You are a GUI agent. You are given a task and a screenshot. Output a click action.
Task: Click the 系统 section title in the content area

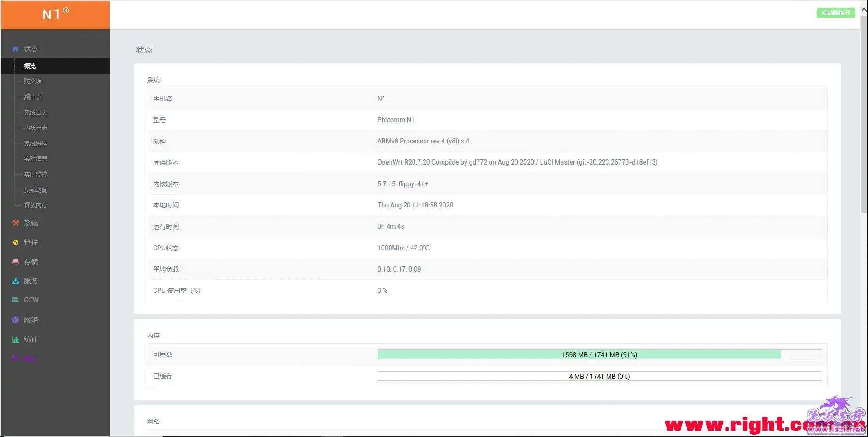[153, 80]
